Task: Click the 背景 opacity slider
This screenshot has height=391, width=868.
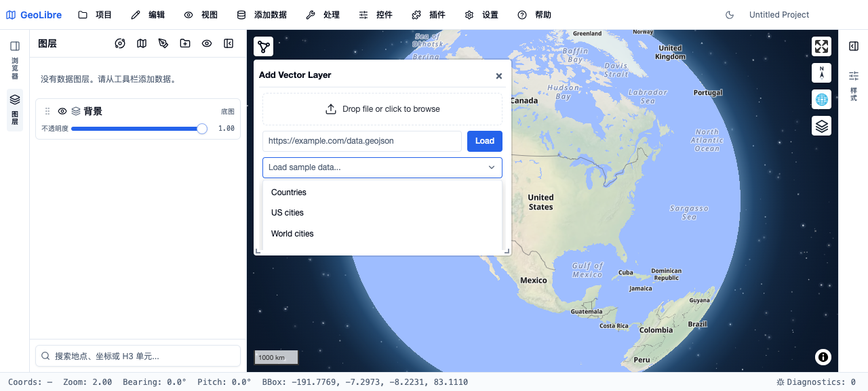Action: (x=139, y=129)
